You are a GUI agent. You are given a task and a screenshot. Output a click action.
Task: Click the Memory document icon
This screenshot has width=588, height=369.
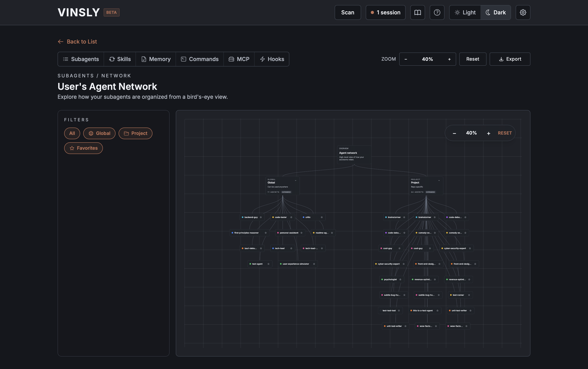143,59
